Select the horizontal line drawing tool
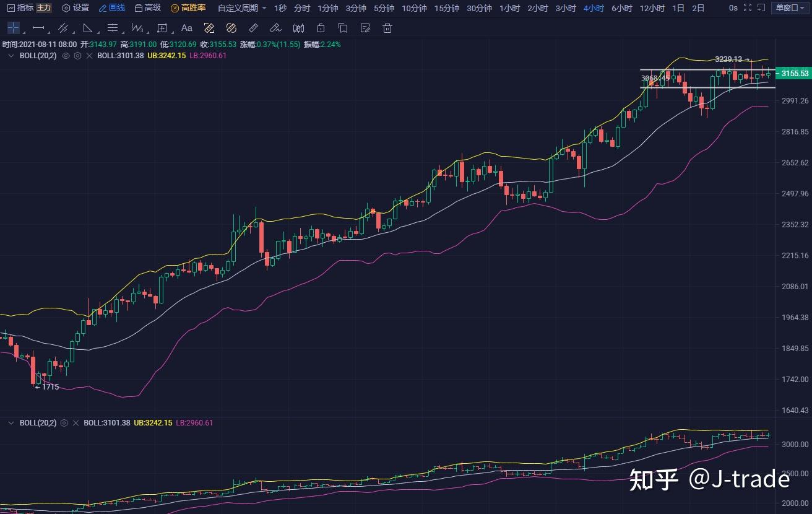The width and height of the screenshot is (812, 514). click(x=38, y=28)
